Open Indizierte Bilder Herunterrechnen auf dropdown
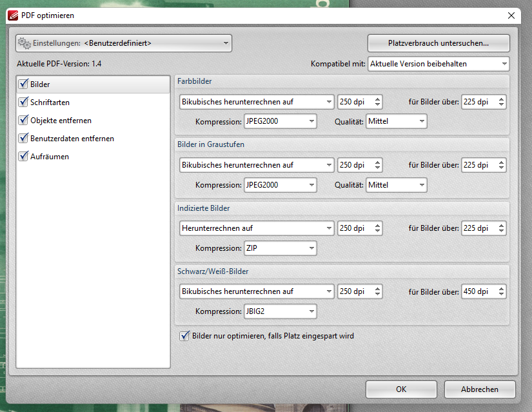The height and width of the screenshot is (412, 532). tap(257, 228)
